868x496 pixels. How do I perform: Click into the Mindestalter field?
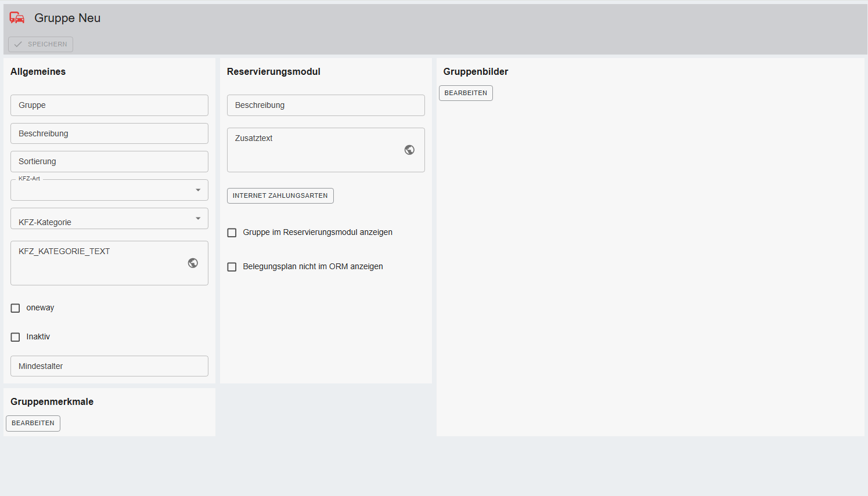[x=109, y=366]
